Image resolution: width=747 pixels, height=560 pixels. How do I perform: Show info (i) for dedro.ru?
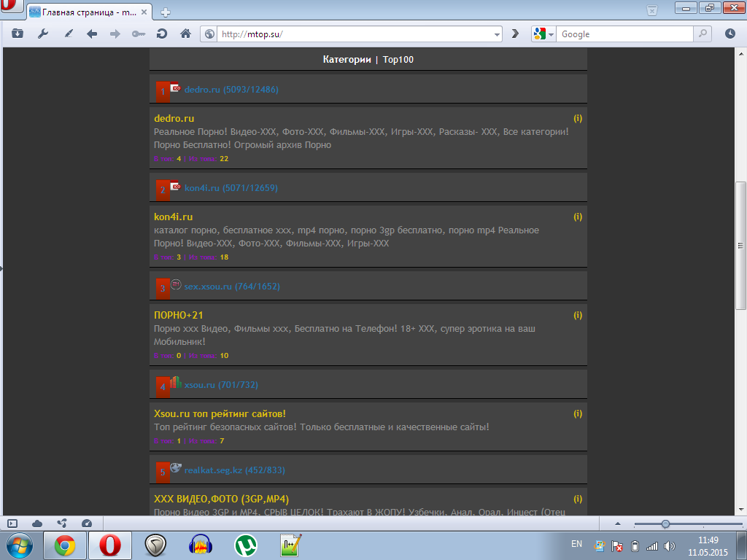(578, 118)
